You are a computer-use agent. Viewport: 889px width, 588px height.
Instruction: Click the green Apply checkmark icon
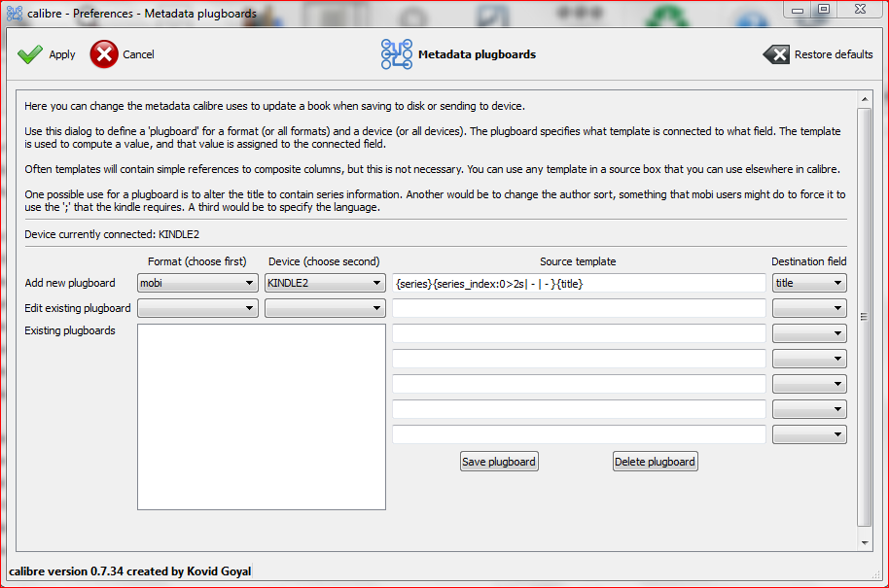[30, 54]
